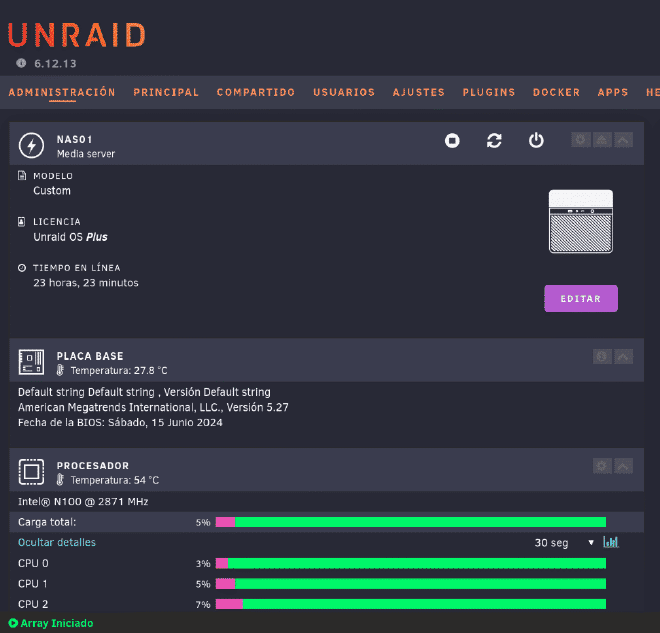Click the Carga total usage bar
Image resolution: width=660 pixels, height=633 pixels.
(x=410, y=522)
